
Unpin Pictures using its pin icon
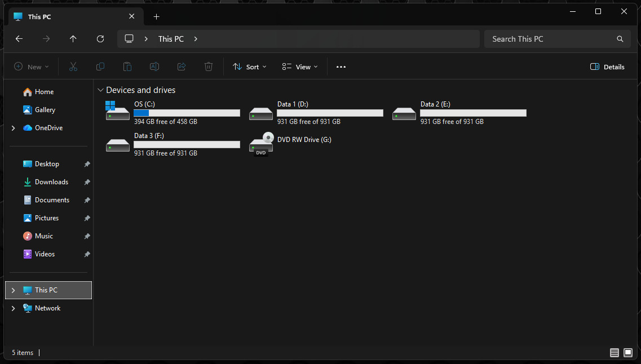tap(87, 217)
